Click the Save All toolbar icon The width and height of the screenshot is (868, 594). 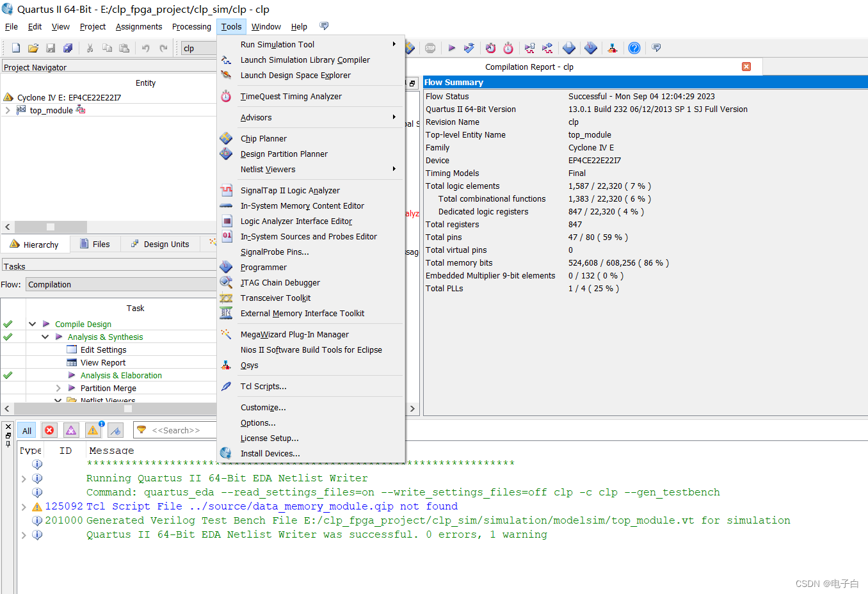pyautogui.click(x=68, y=48)
